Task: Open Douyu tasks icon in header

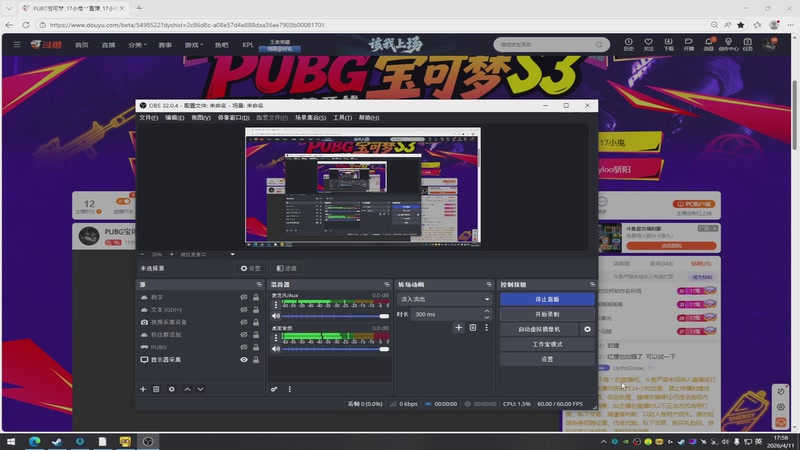Action: click(x=747, y=44)
